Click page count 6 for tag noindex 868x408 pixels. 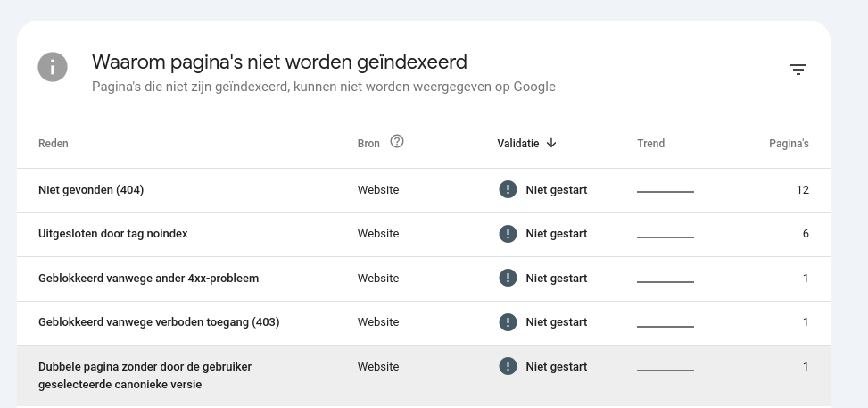(x=806, y=234)
